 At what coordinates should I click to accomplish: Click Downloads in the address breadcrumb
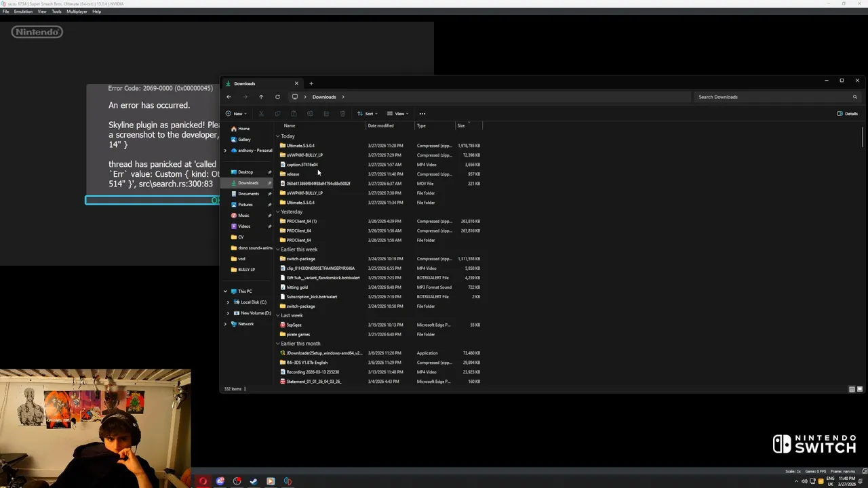pyautogui.click(x=324, y=97)
